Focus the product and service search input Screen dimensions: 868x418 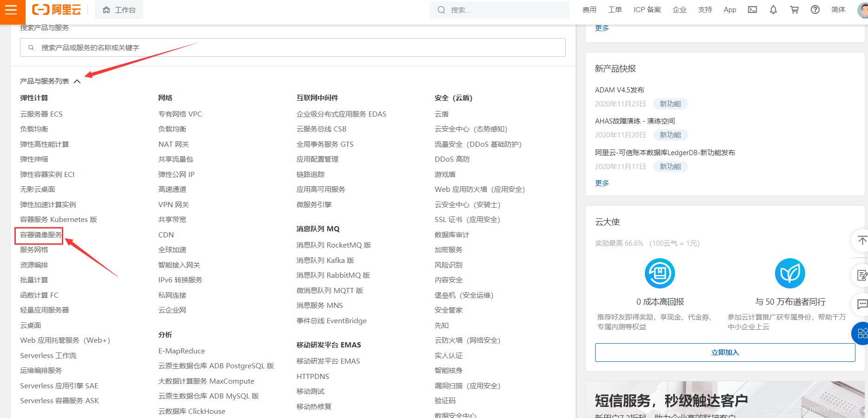(293, 47)
